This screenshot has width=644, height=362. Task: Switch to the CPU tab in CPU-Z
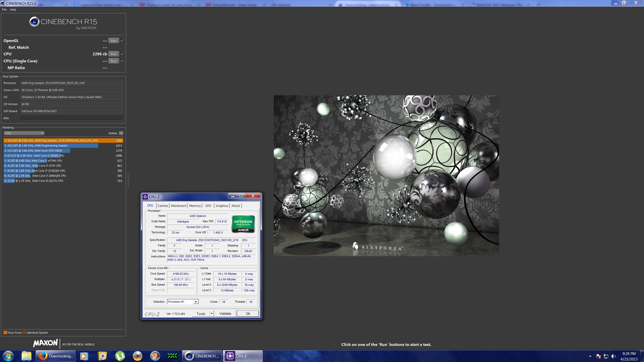(150, 206)
